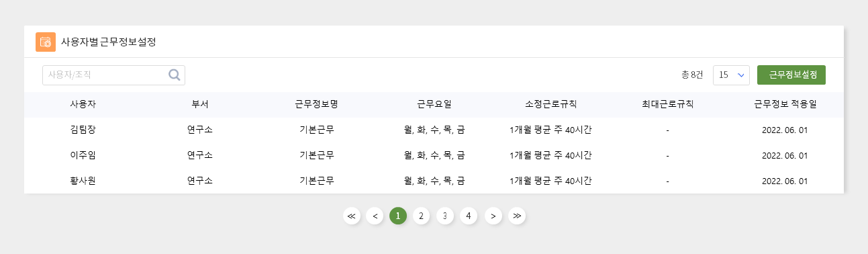Viewport: 868px width, 254px height.
Task: Click the active page 1 button
Action: 398,216
